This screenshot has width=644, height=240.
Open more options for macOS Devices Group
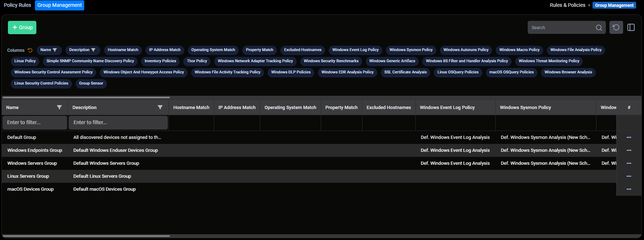click(x=629, y=189)
